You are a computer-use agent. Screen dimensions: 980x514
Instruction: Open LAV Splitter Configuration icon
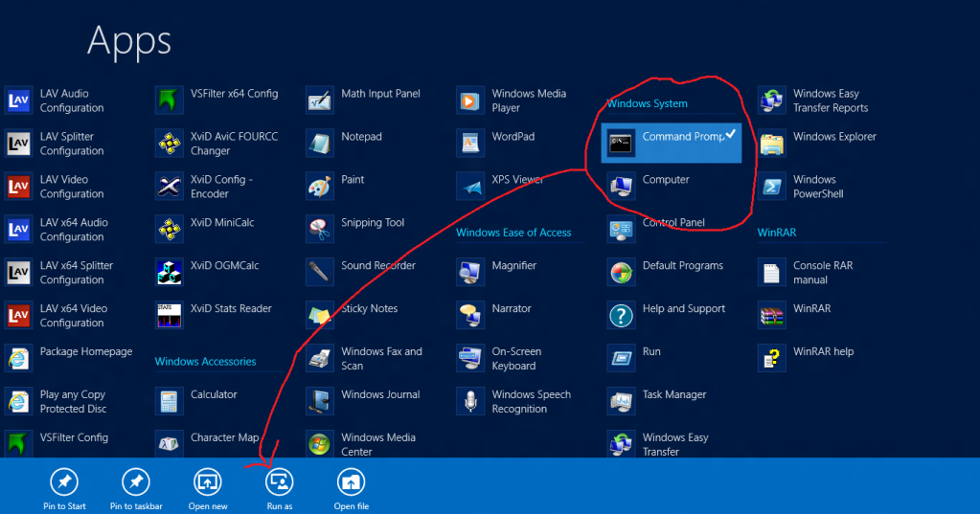[18, 144]
